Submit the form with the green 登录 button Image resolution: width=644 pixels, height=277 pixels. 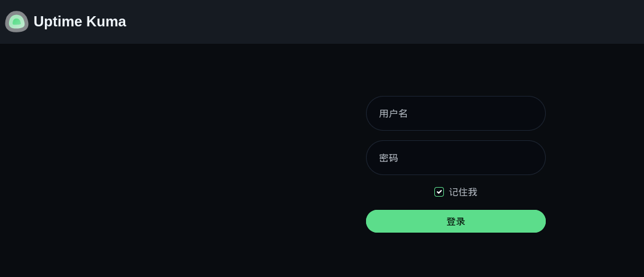(x=455, y=221)
